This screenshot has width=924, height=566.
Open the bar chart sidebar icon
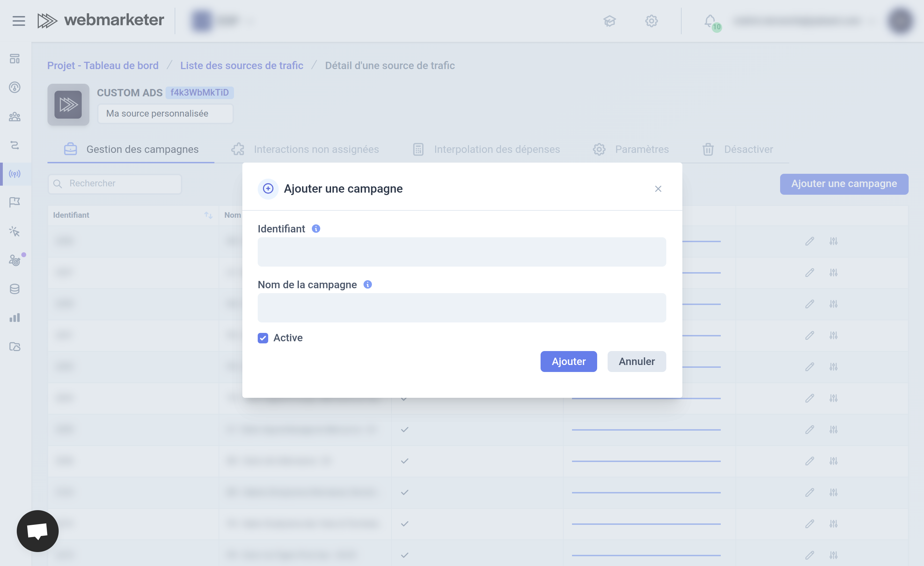tap(15, 318)
